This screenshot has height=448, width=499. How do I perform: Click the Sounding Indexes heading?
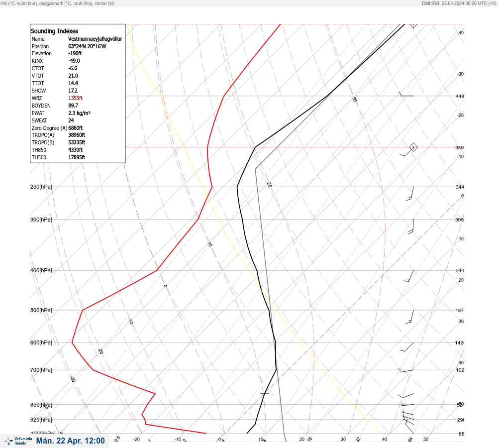click(54, 31)
